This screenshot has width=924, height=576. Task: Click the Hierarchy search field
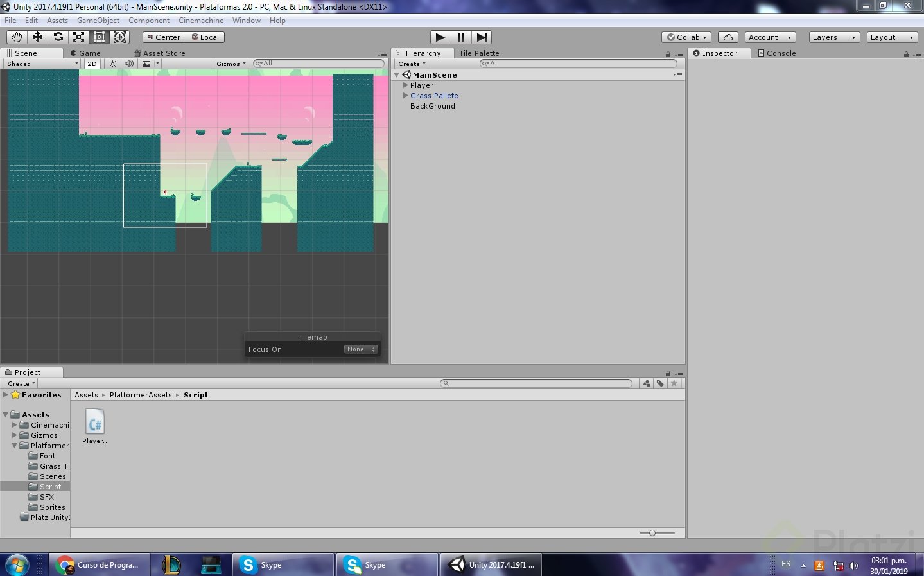[x=579, y=64]
